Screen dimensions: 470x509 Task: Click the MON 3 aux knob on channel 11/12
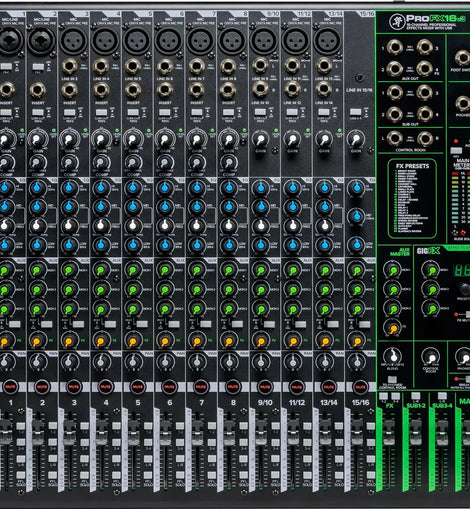pos(292,309)
